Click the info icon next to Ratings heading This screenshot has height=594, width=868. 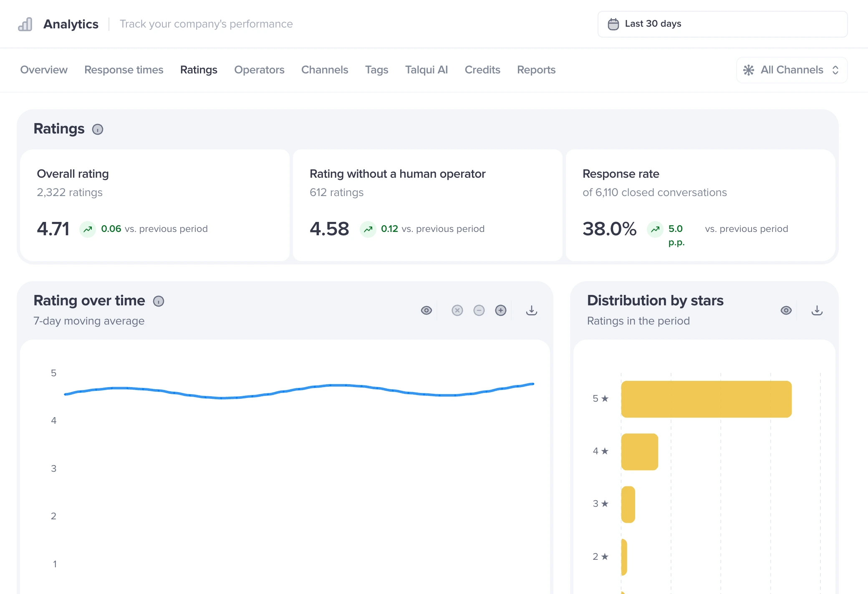(98, 129)
